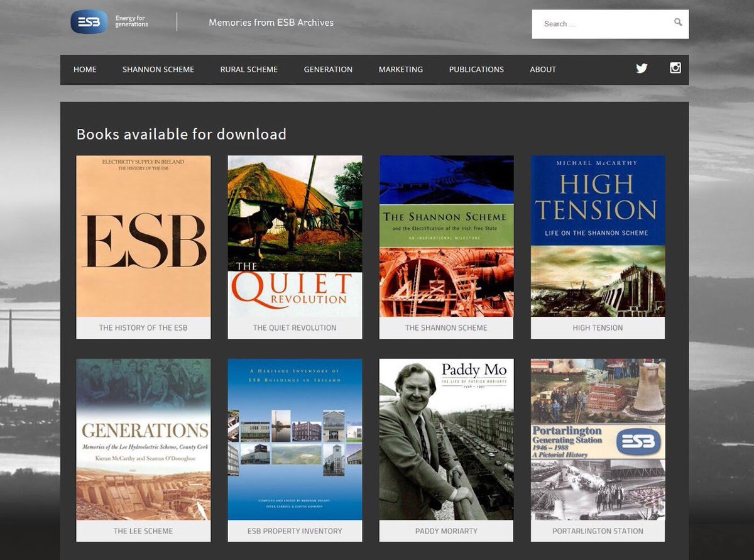Focus the Search input field

click(x=610, y=24)
